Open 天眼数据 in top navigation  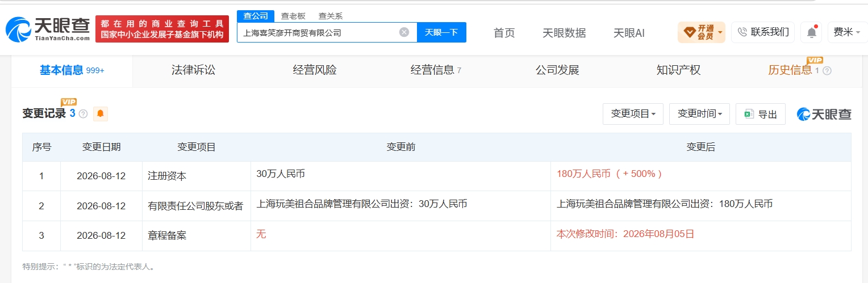[x=564, y=33]
